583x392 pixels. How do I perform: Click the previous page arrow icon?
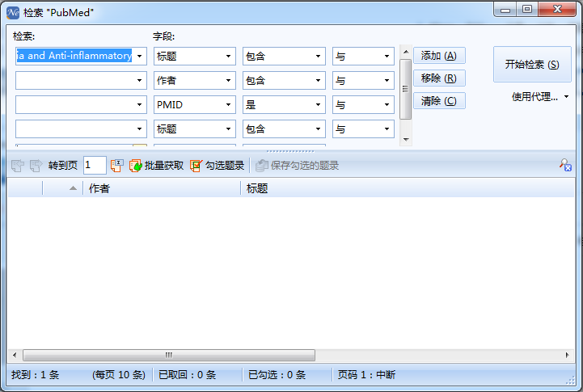[x=18, y=166]
